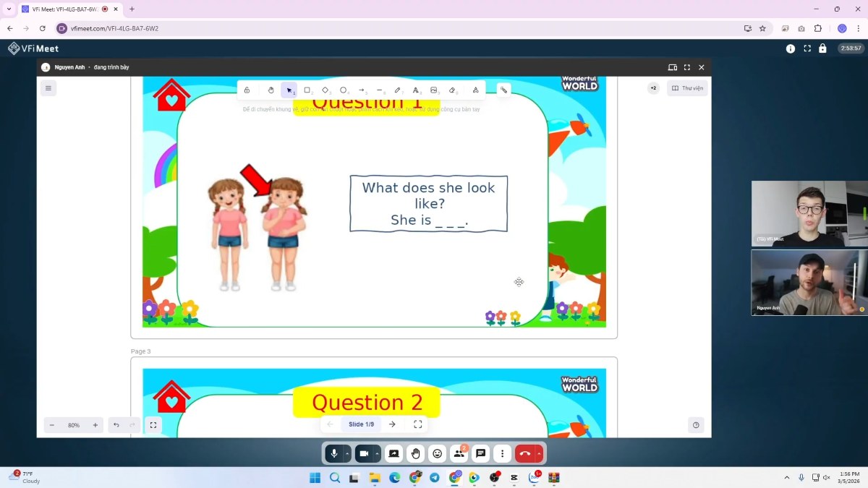The height and width of the screenshot is (488, 868).
Task: Turn off the camera
Action: (x=364, y=453)
